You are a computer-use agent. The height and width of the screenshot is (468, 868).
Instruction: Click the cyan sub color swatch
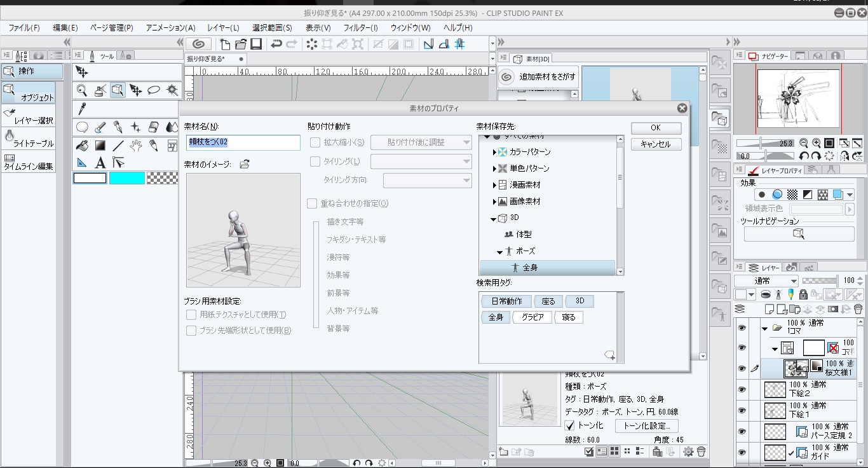pyautogui.click(x=126, y=179)
